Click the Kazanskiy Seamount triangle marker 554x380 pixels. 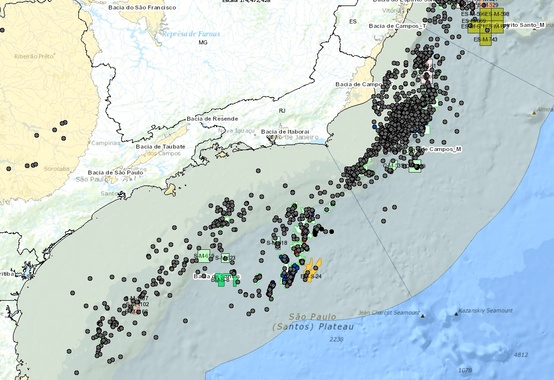[456, 313]
